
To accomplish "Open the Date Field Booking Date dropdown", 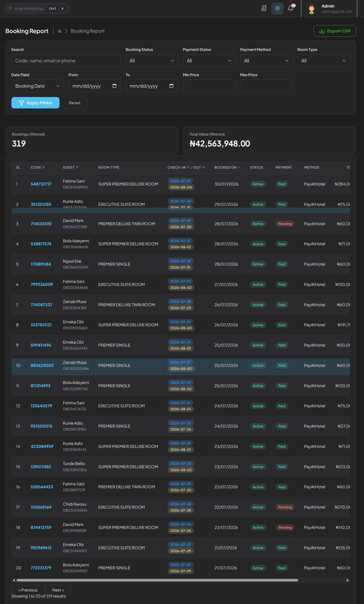I will point(37,86).
